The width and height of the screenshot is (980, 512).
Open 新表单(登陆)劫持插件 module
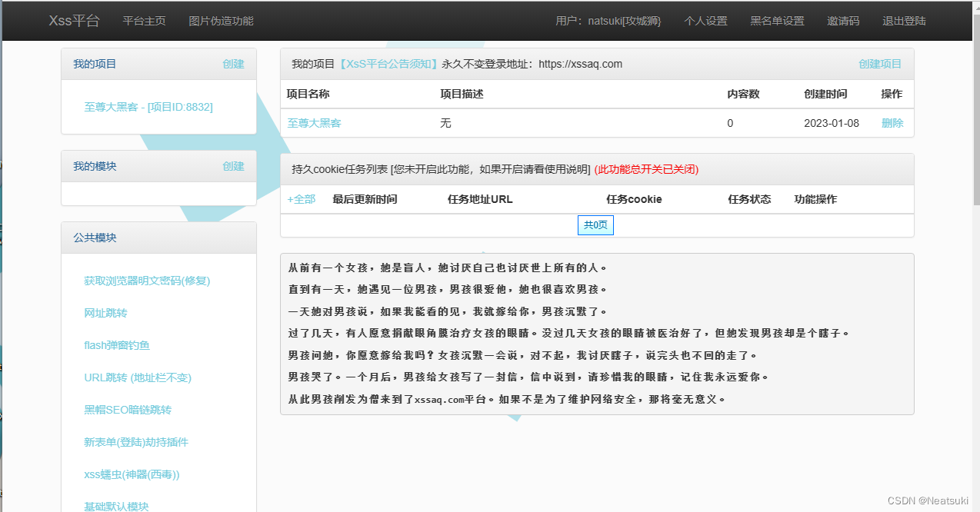(136, 442)
